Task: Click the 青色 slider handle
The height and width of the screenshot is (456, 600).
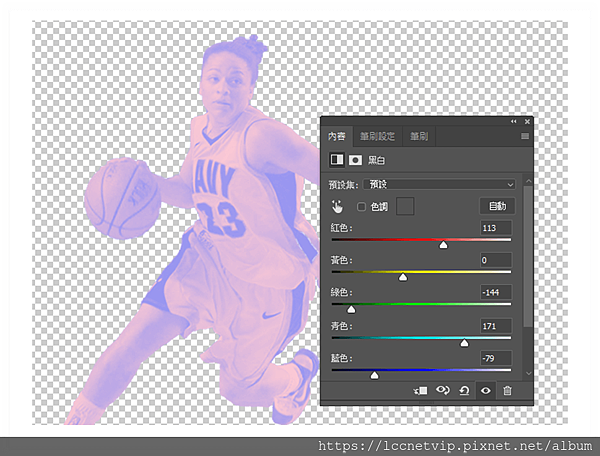Action: point(464,343)
